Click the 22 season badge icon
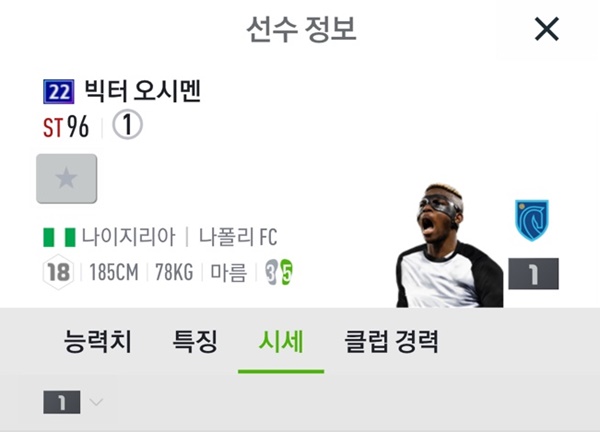Image resolution: width=600 pixels, height=432 pixels. [x=59, y=91]
